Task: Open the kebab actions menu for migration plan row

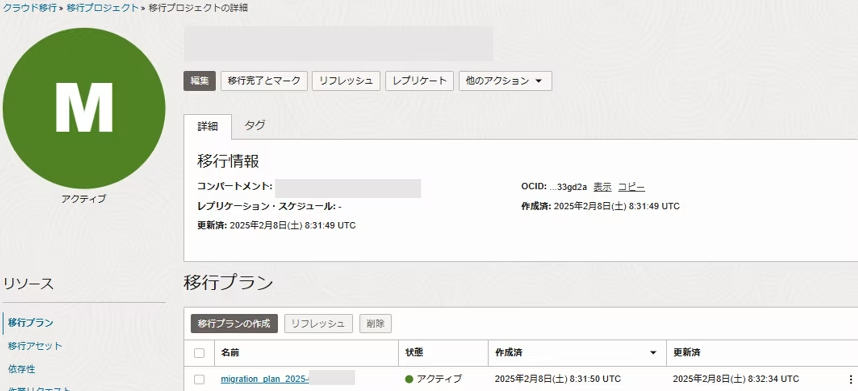Action: click(850, 379)
